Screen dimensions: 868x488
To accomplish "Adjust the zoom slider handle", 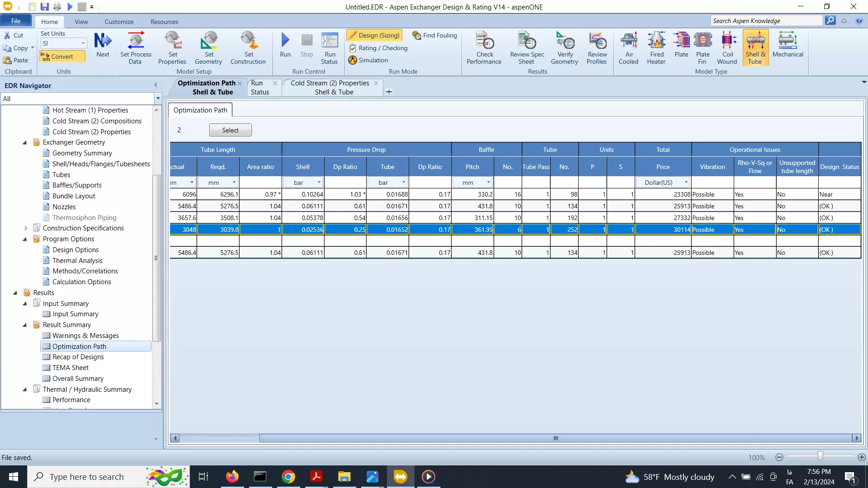I will click(820, 456).
